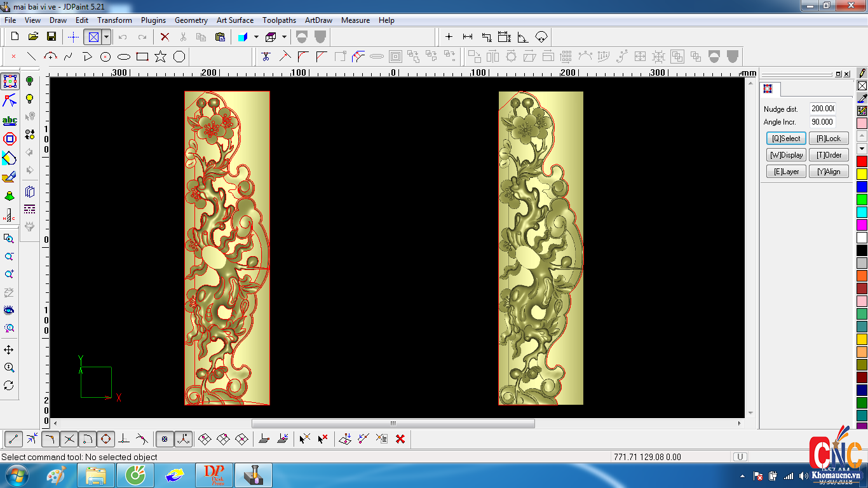
Task: Open the DeskProto taskbar application
Action: pos(214,475)
